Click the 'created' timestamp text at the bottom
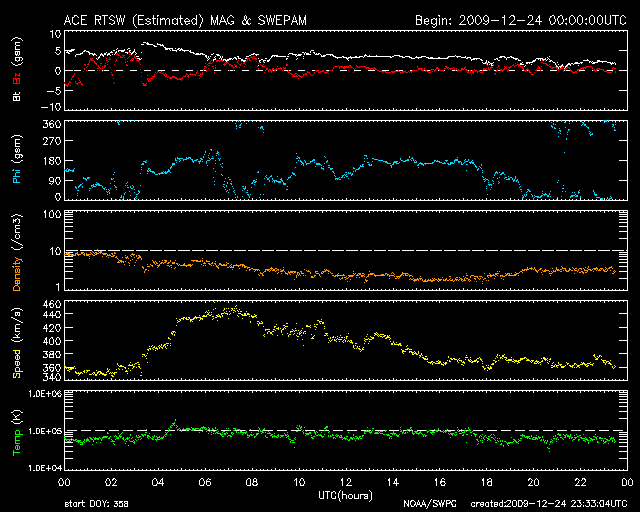The width and height of the screenshot is (640, 512). [x=549, y=504]
